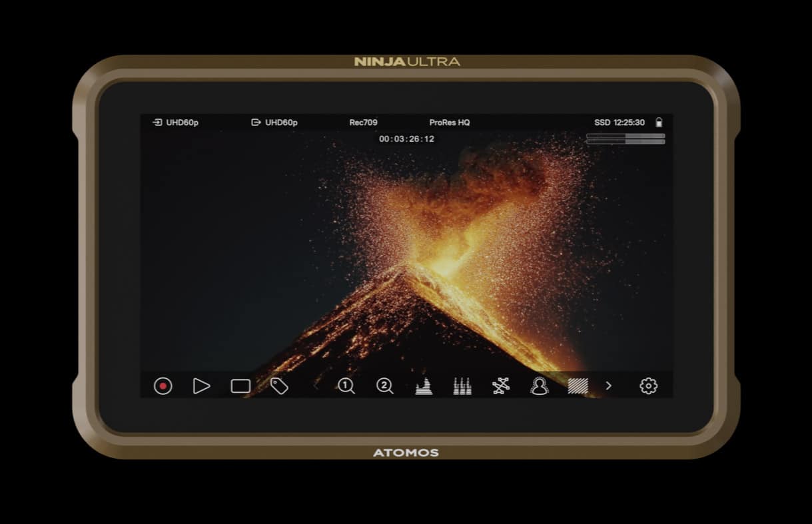The image size is (812, 524).
Task: Tap the play triangle icon
Action: [201, 386]
